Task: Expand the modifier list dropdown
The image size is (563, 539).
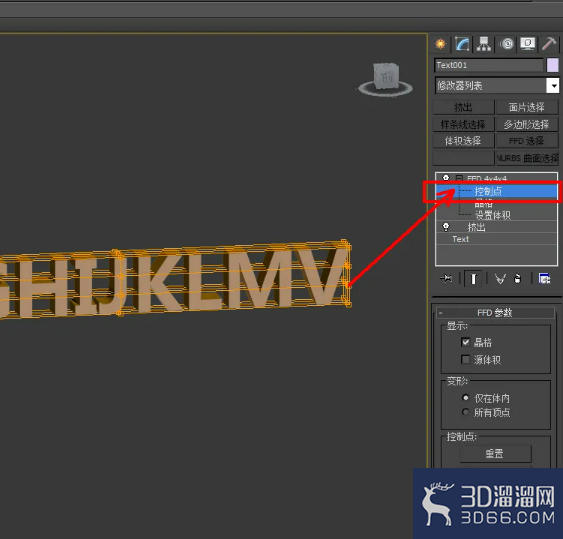Action: 553,86
